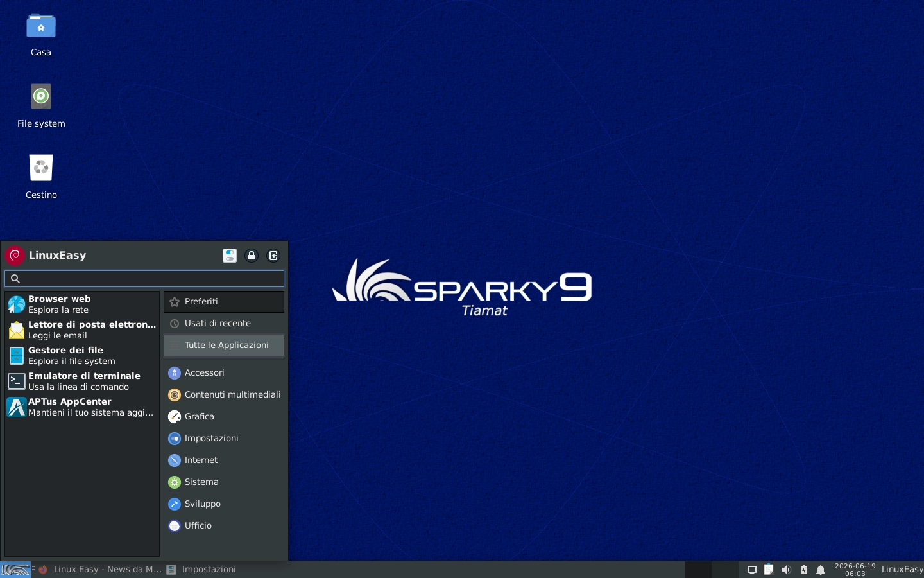This screenshot has width=924, height=578.
Task: Click inside the menu search field
Action: tap(144, 278)
